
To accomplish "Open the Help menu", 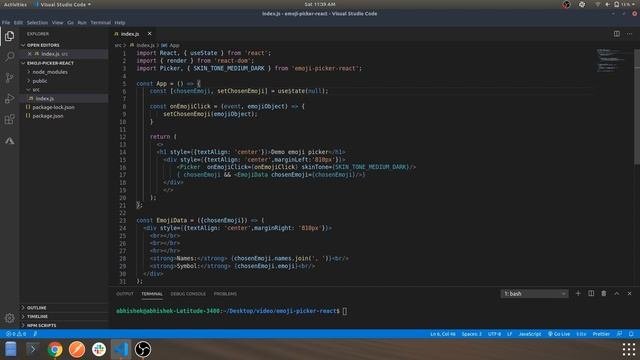I will (x=120, y=23).
